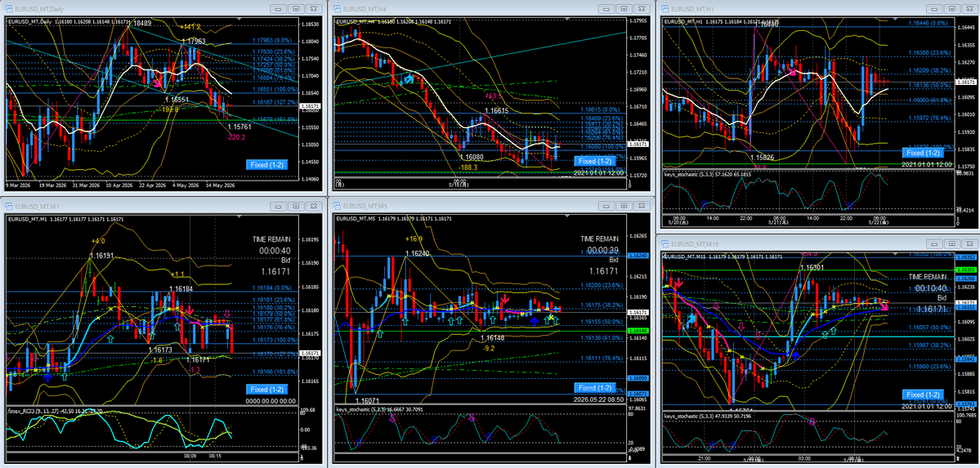
Task: Click Fixed (1-2) button on M15 chart
Action: coord(923,394)
